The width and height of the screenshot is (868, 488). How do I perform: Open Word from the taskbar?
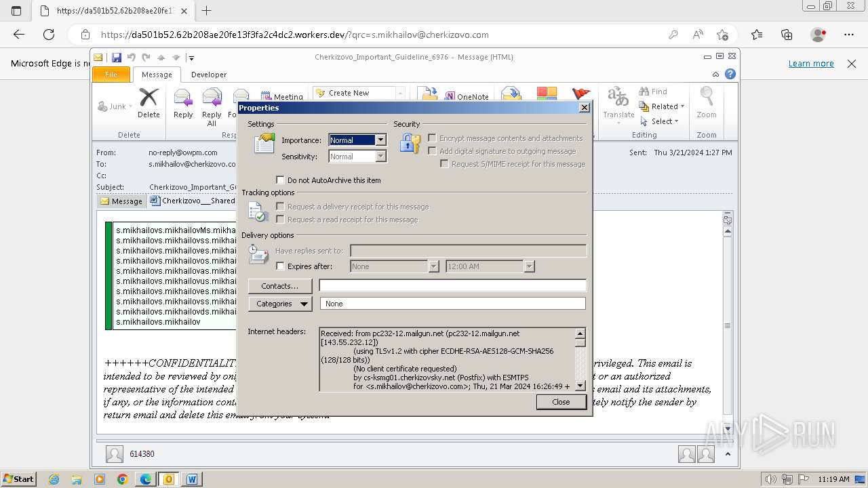coord(192,479)
